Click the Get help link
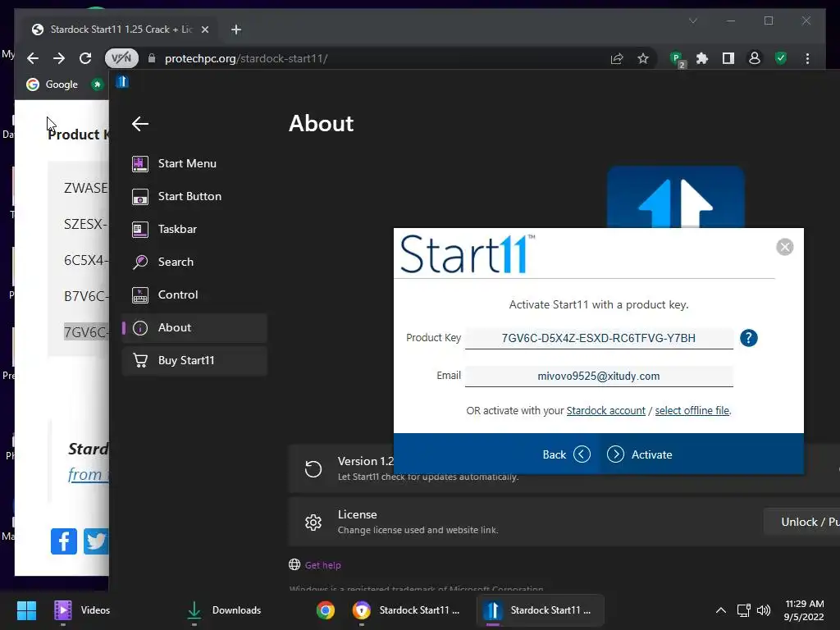 point(322,564)
